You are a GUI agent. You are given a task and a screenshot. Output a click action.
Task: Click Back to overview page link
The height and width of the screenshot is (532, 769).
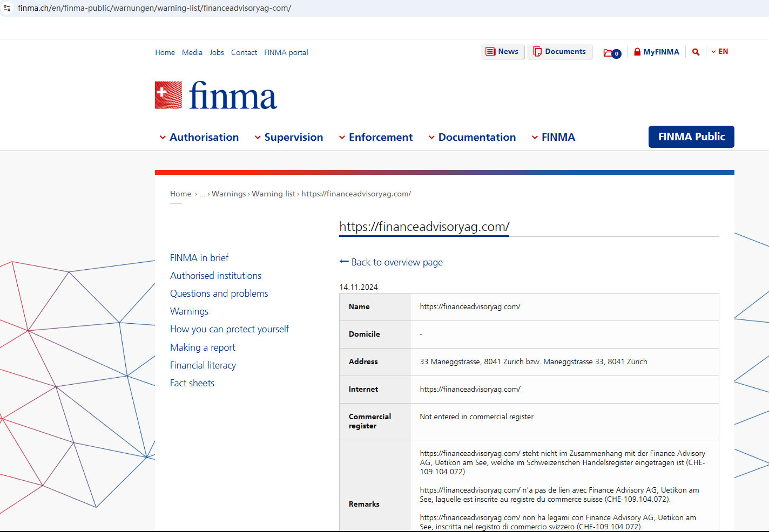click(397, 262)
